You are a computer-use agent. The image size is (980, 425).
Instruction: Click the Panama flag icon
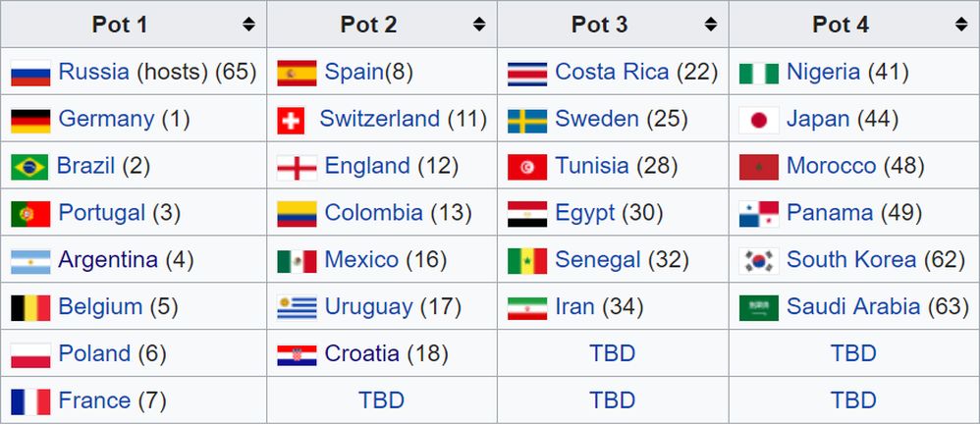pos(758,214)
